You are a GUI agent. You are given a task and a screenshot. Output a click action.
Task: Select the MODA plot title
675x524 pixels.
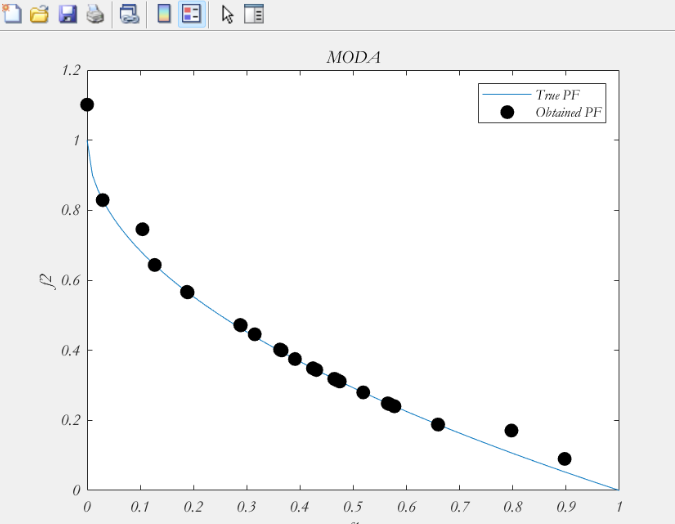353,57
